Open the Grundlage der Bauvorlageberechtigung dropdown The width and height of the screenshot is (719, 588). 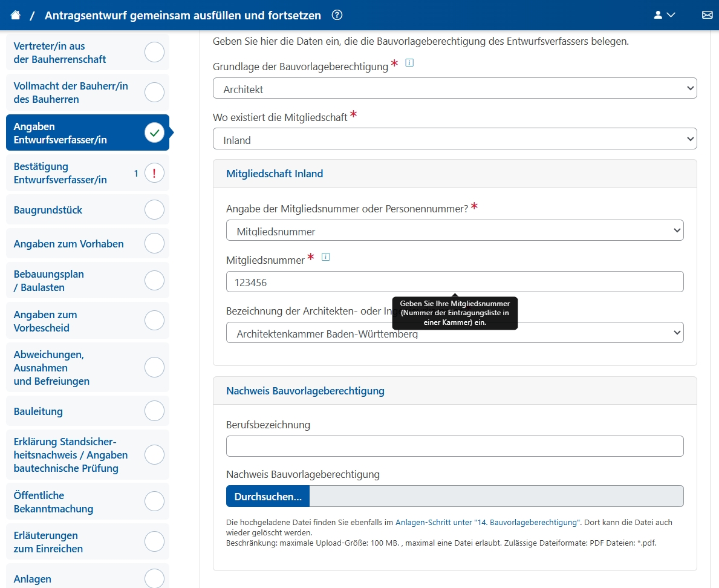click(454, 89)
